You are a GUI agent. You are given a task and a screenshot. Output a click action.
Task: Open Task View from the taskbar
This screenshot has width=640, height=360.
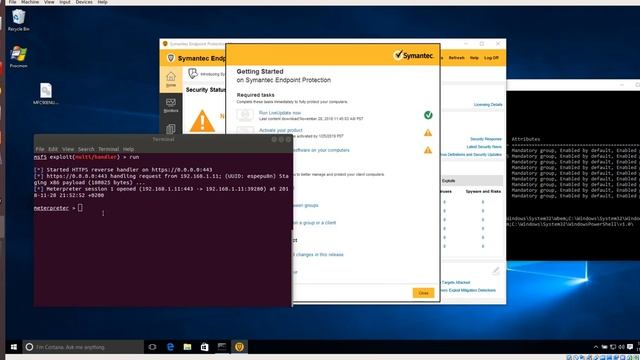pyautogui.click(x=152, y=347)
